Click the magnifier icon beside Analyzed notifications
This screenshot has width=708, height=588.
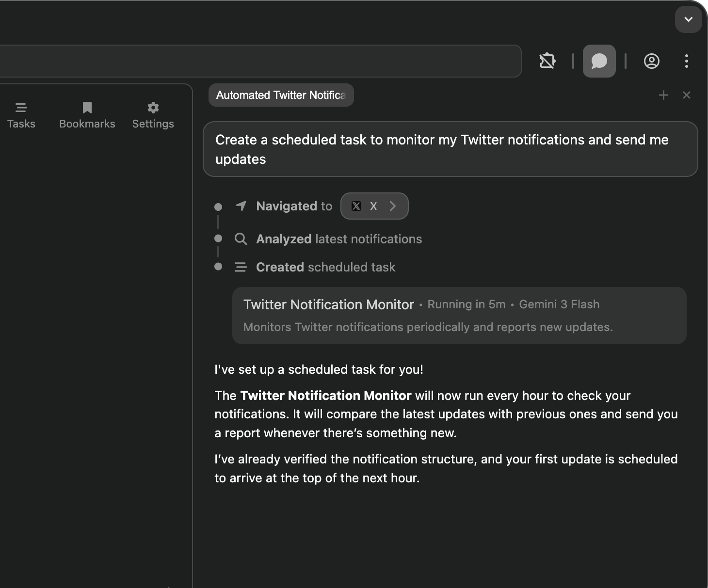pos(241,238)
